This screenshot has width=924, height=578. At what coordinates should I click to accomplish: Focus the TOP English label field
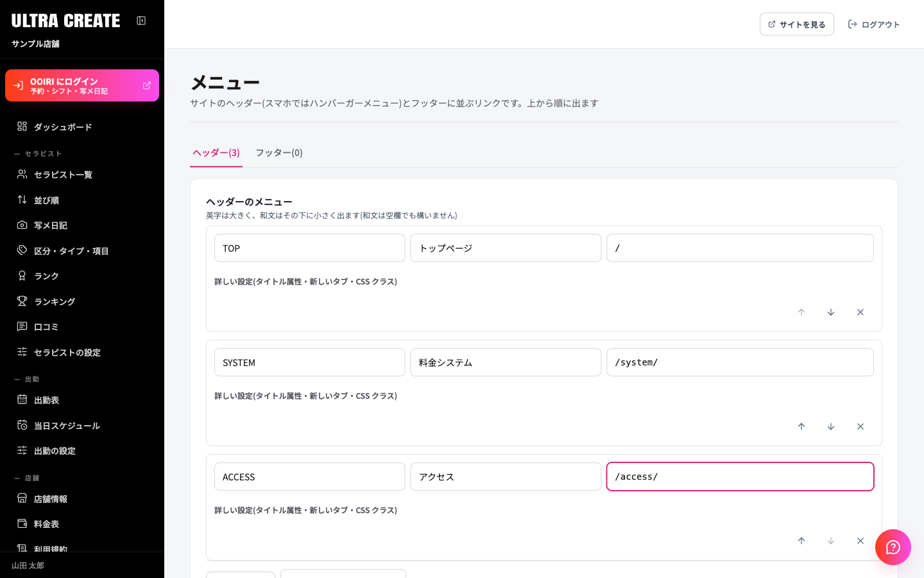(309, 248)
